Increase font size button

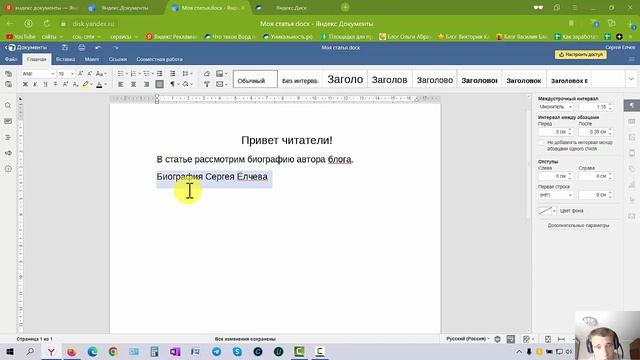[x=80, y=73]
